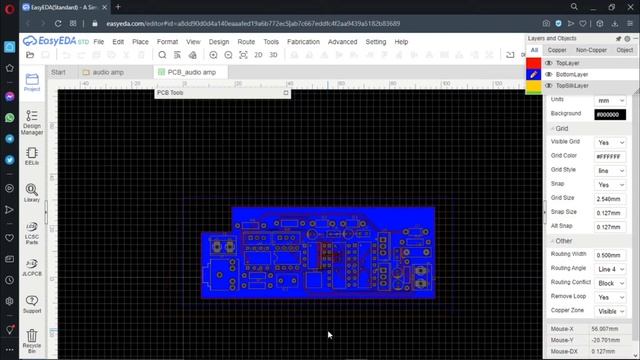Open the Remove Loop dropdown
Screen dimensions: 640x360
click(x=610, y=298)
